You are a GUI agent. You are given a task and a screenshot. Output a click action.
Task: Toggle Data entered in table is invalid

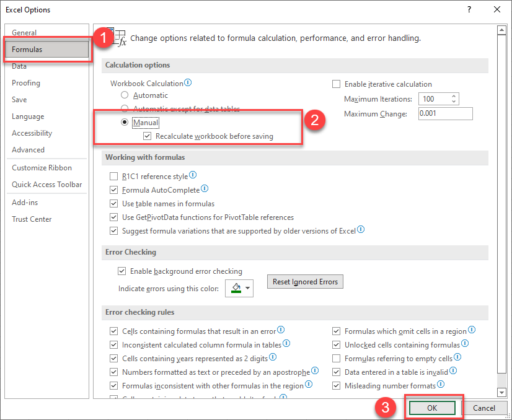pos(336,372)
